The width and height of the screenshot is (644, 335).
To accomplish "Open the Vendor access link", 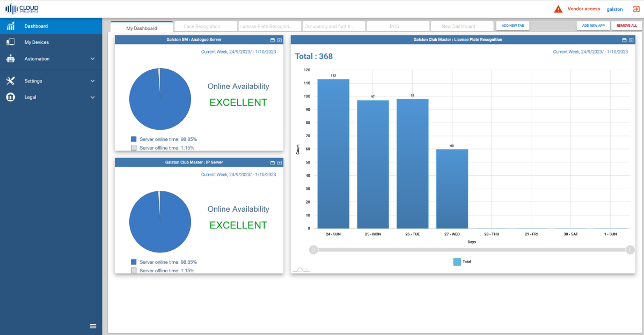I will click(x=584, y=9).
